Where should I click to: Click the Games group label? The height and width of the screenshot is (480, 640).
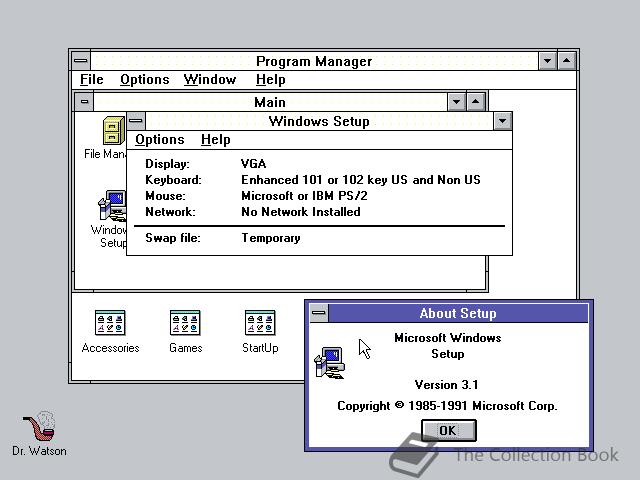click(186, 348)
